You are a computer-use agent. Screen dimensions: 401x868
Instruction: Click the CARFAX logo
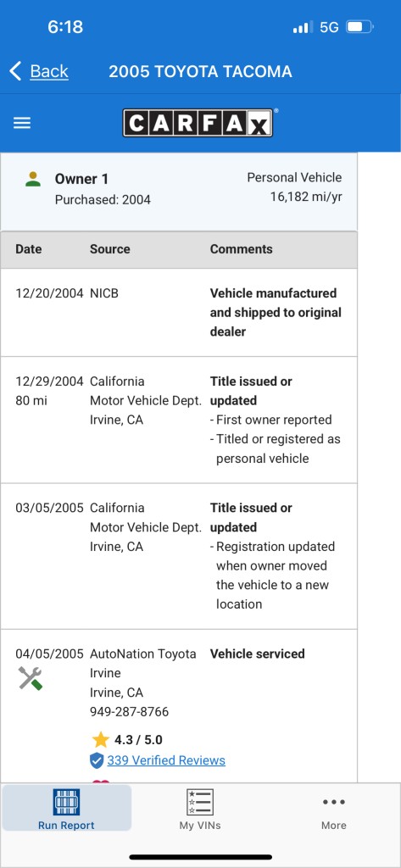(198, 122)
